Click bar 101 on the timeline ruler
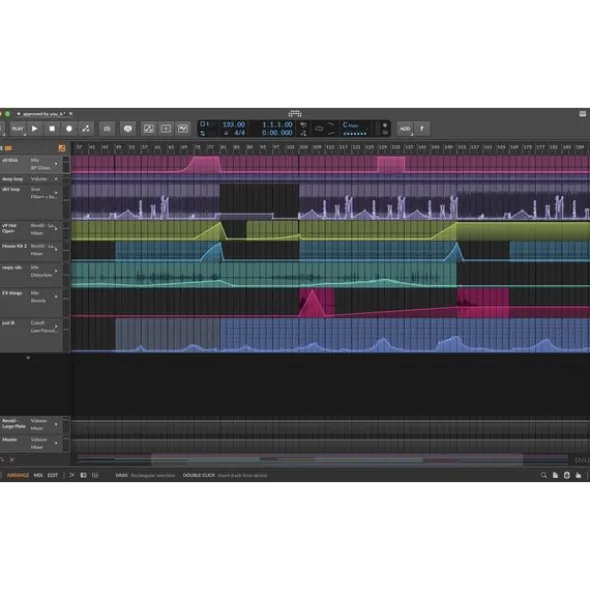Viewport: 590px width, 591px height. pos(290,147)
